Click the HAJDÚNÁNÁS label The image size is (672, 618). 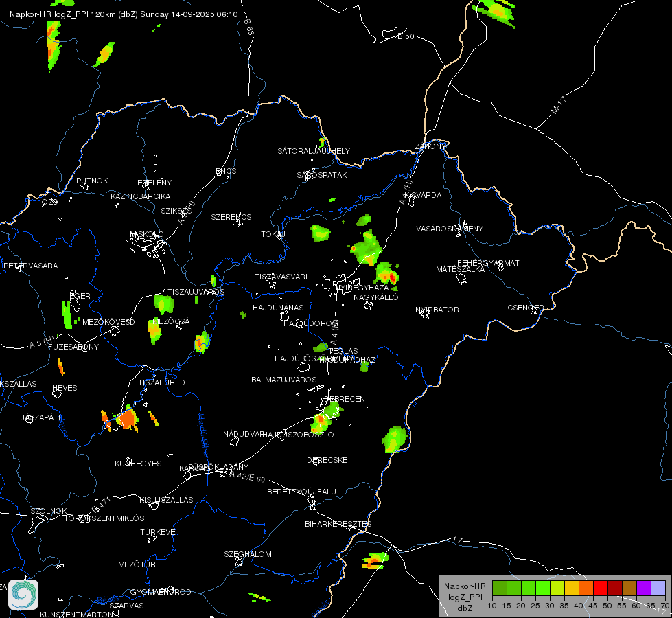pyautogui.click(x=278, y=308)
